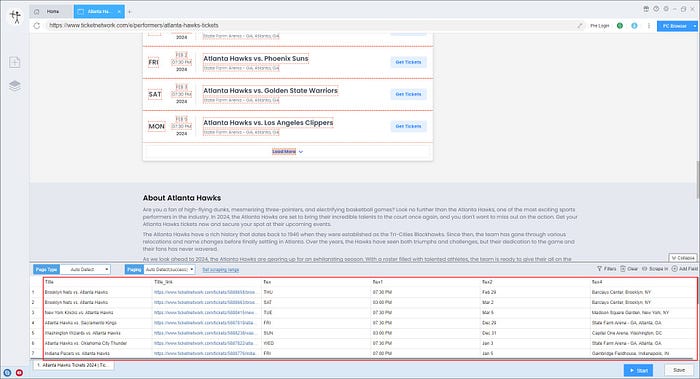Expand the PC Browser dropdown arrow
The height and width of the screenshot is (379, 700).
(x=695, y=26)
